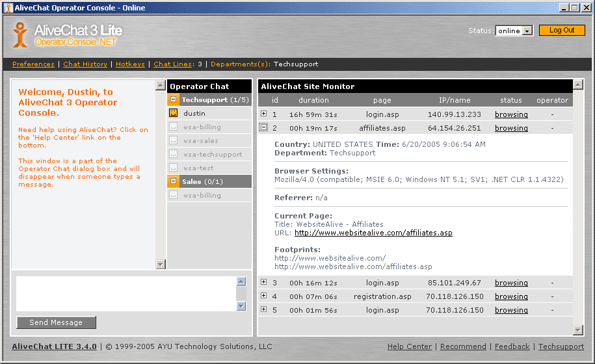The image size is (595, 364).
Task: Click the duration column header
Action: click(313, 100)
